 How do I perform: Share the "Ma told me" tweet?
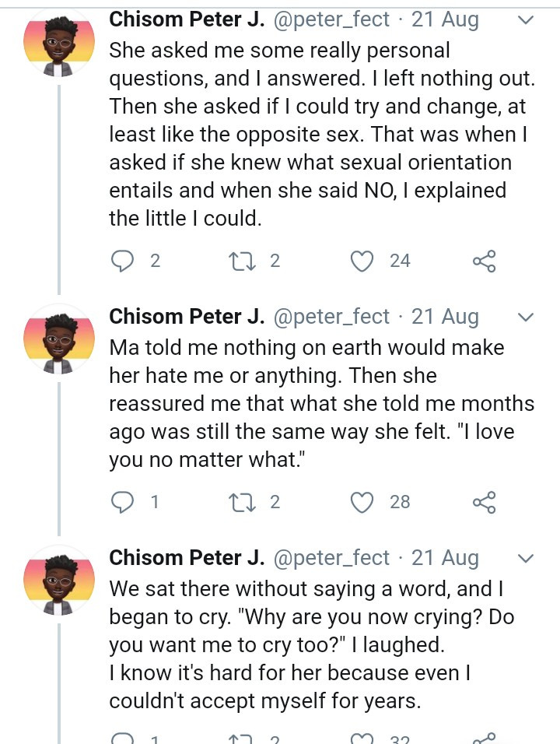[484, 502]
